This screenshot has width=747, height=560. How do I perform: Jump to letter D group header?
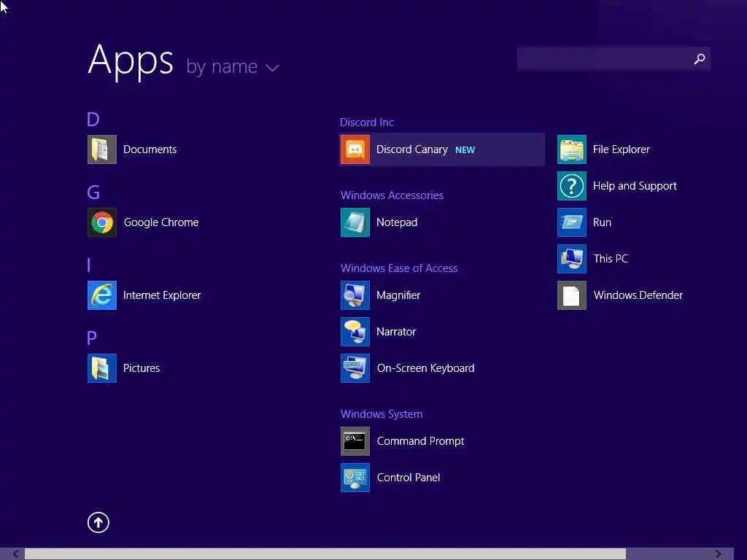[x=93, y=119]
